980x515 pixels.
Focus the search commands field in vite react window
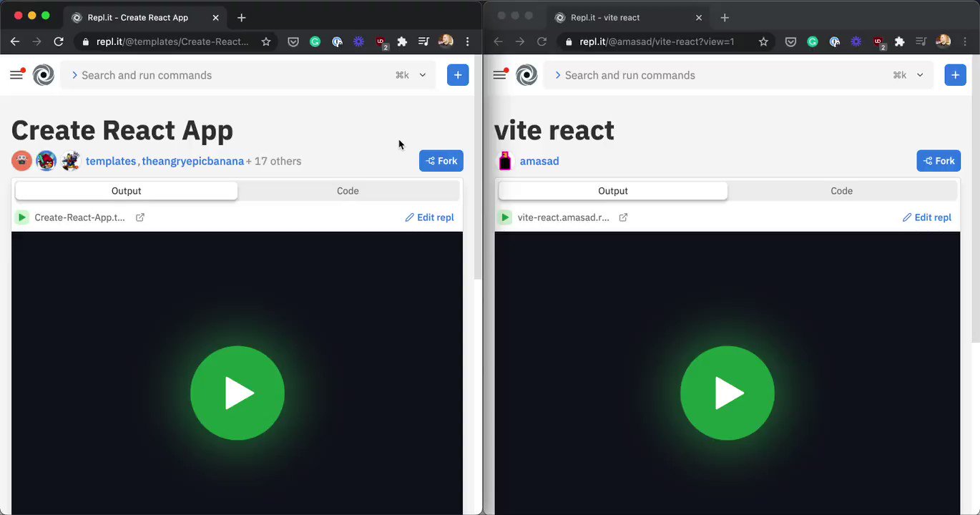coord(738,75)
